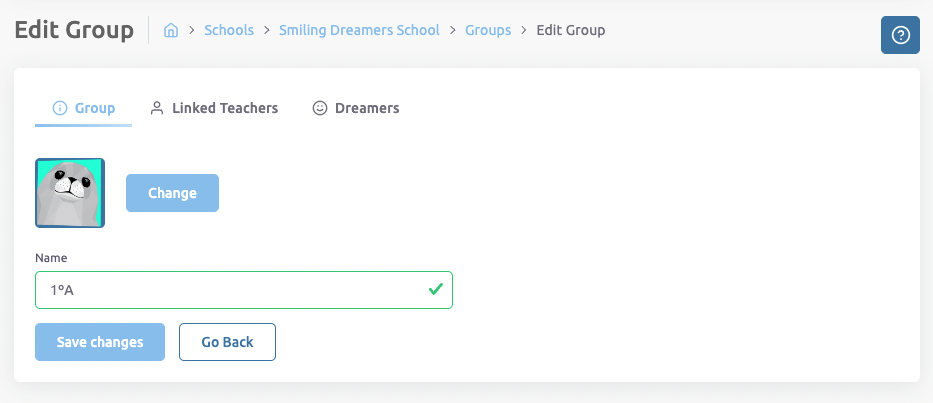Click the smiley icon beside Dreamers
933x403 pixels.
tap(320, 108)
